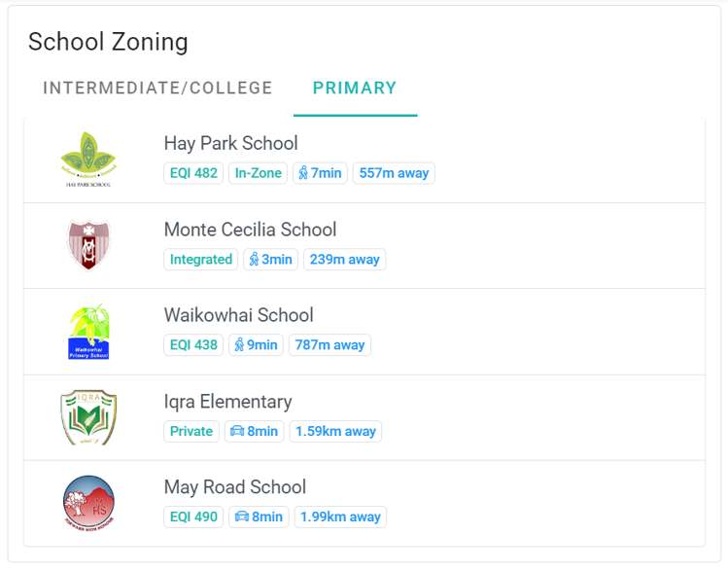Click Iqra Elementary's 8min driving time badge
Image resolution: width=728 pixels, height=570 pixels.
tap(253, 431)
